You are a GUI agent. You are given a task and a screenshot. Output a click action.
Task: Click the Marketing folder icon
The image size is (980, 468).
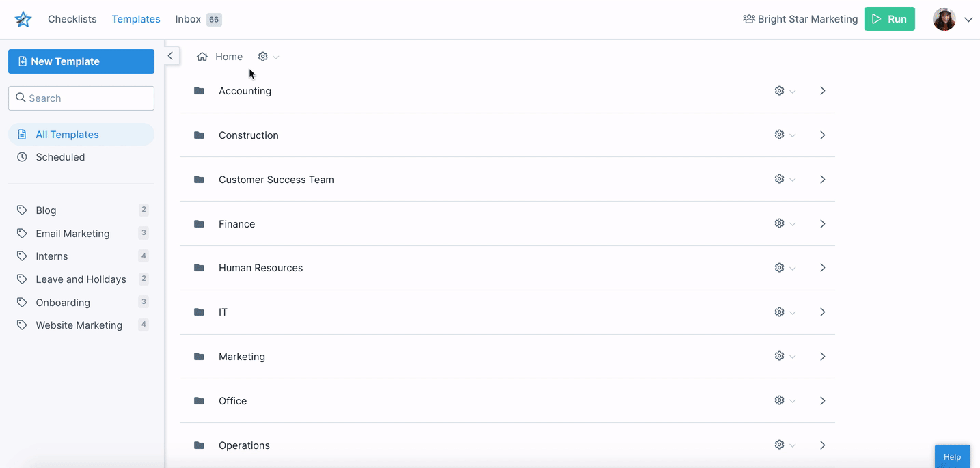coord(199,357)
